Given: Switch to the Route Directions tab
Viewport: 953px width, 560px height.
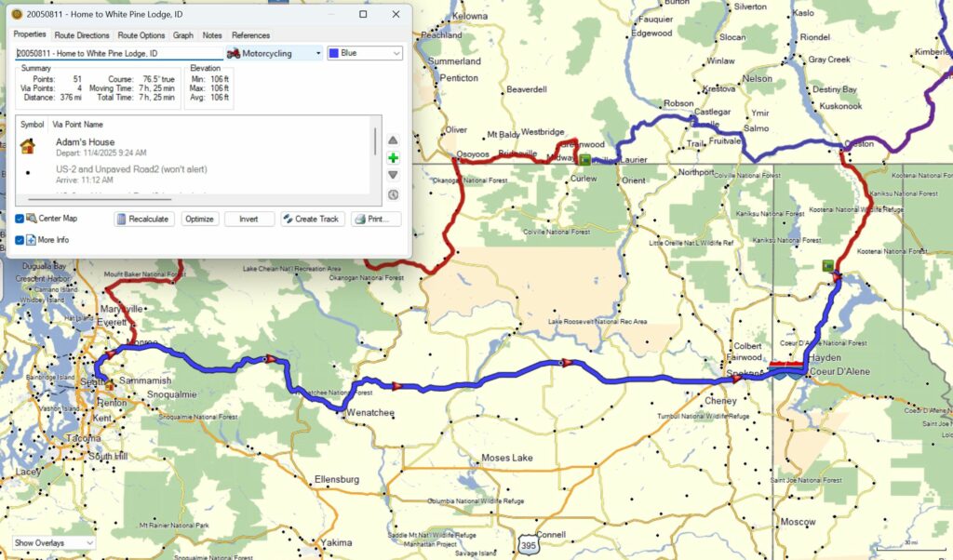Looking at the screenshot, I should (x=82, y=35).
